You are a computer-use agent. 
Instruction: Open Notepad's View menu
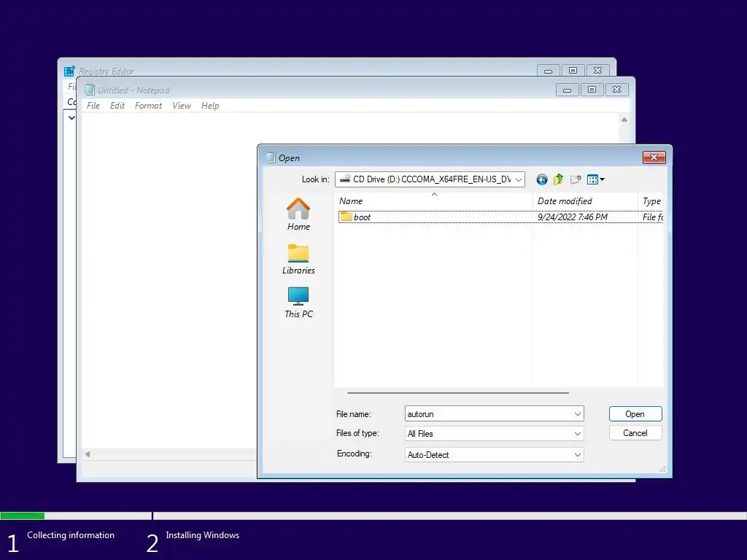(182, 106)
